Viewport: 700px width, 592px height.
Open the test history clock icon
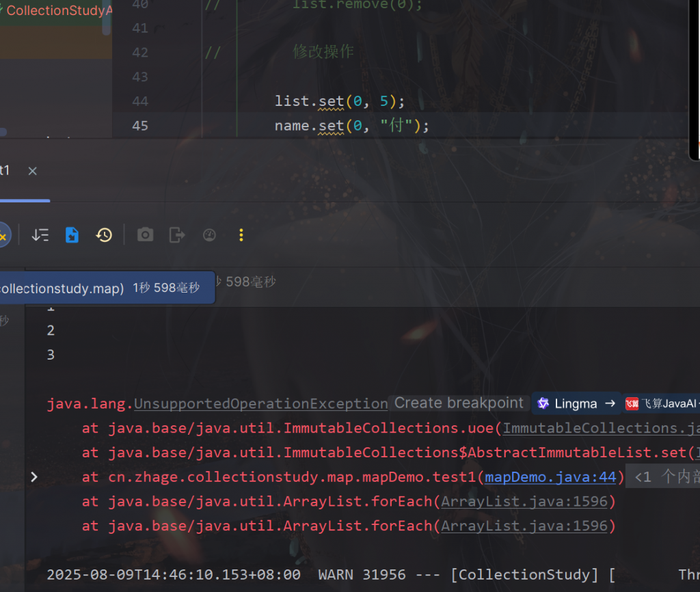point(104,235)
